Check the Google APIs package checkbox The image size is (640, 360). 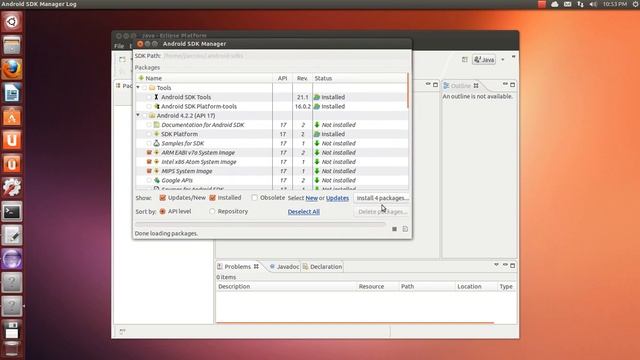coord(149,180)
